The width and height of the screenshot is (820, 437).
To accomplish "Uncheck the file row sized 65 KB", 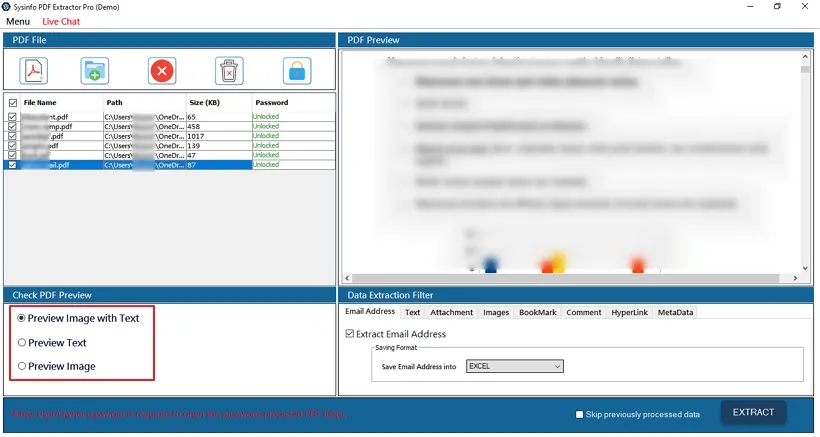I will click(x=13, y=117).
